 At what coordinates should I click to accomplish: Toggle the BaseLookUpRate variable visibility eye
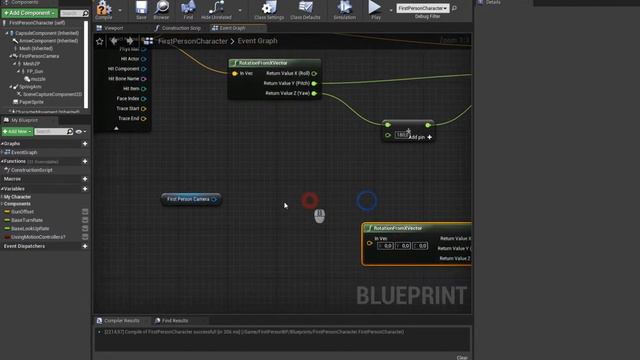85,229
